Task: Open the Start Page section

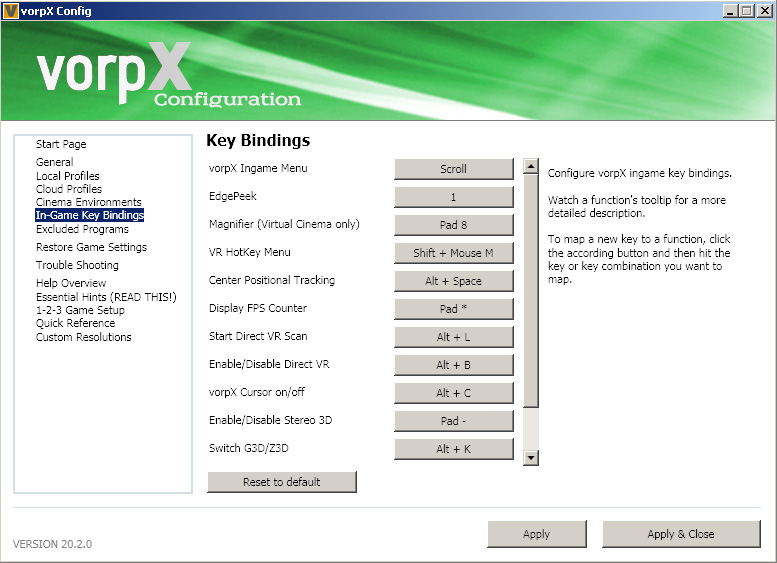Action: click(x=61, y=144)
